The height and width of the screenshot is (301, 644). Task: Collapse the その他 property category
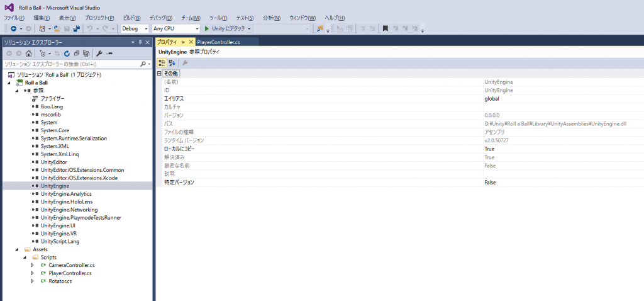point(159,74)
